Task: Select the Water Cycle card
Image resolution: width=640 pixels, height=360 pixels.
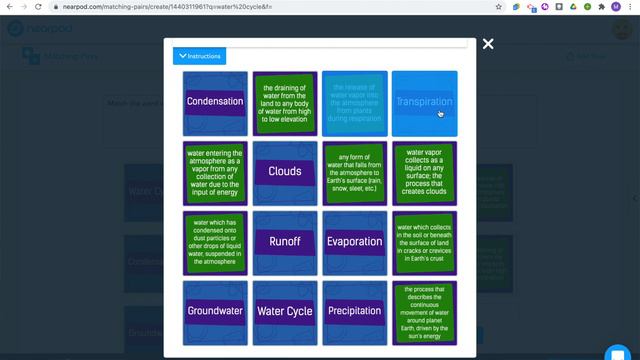Action: coord(285,313)
